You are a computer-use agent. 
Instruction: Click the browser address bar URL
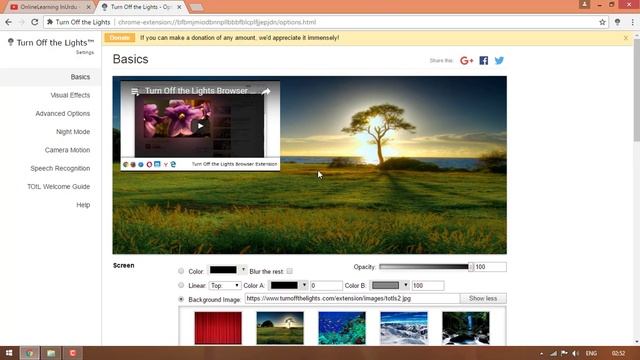coord(217,22)
